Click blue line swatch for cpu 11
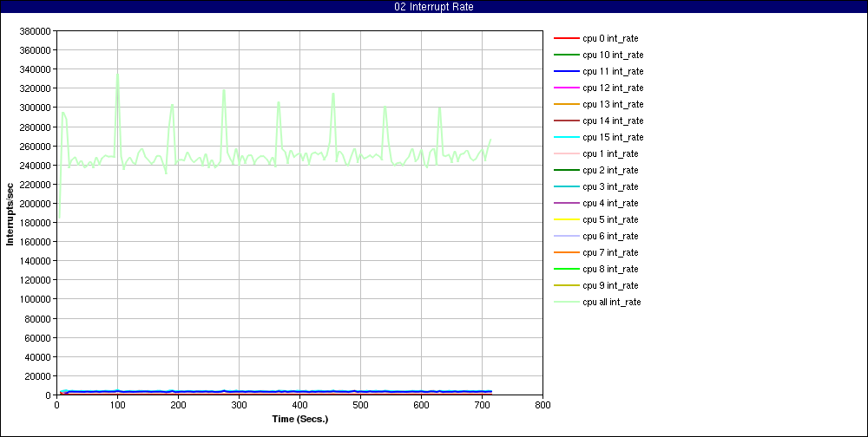Screen dimensions: 868x437 [566, 71]
